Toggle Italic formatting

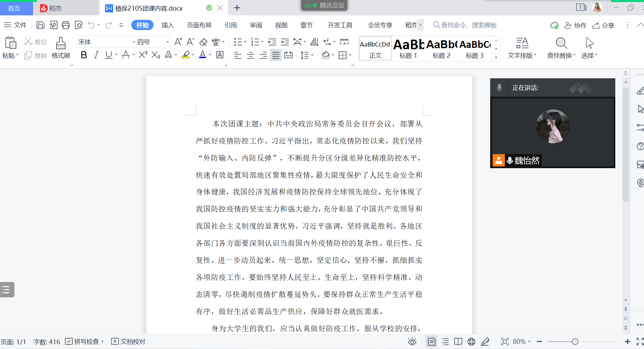tap(96, 55)
